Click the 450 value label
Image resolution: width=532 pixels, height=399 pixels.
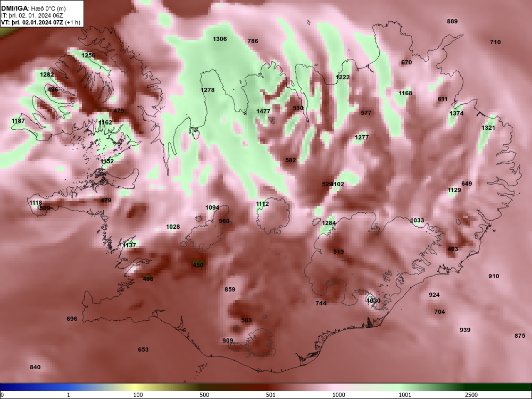(x=198, y=265)
